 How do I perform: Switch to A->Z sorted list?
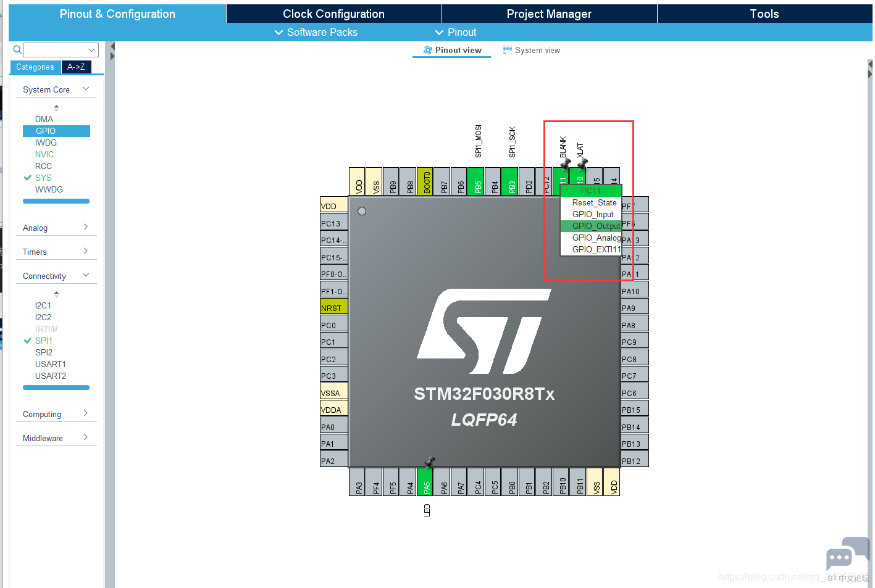coord(76,67)
